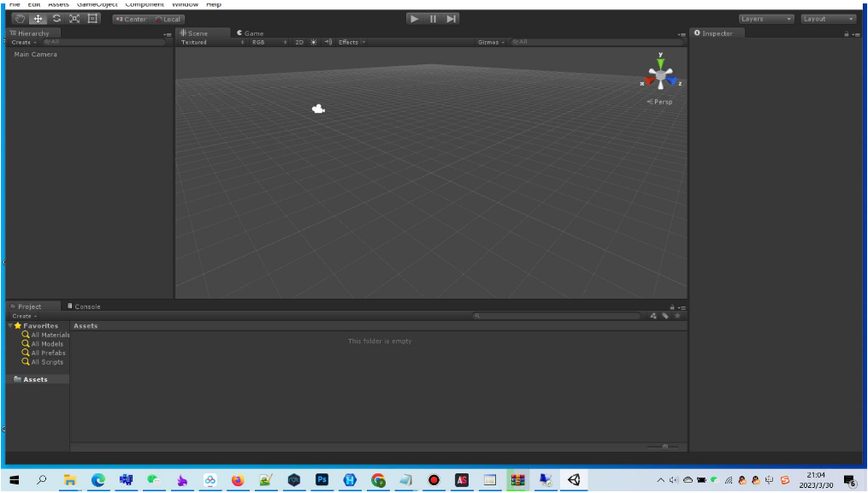The height and width of the screenshot is (493, 868).
Task: Click the Step frame button
Action: pyautogui.click(x=452, y=19)
